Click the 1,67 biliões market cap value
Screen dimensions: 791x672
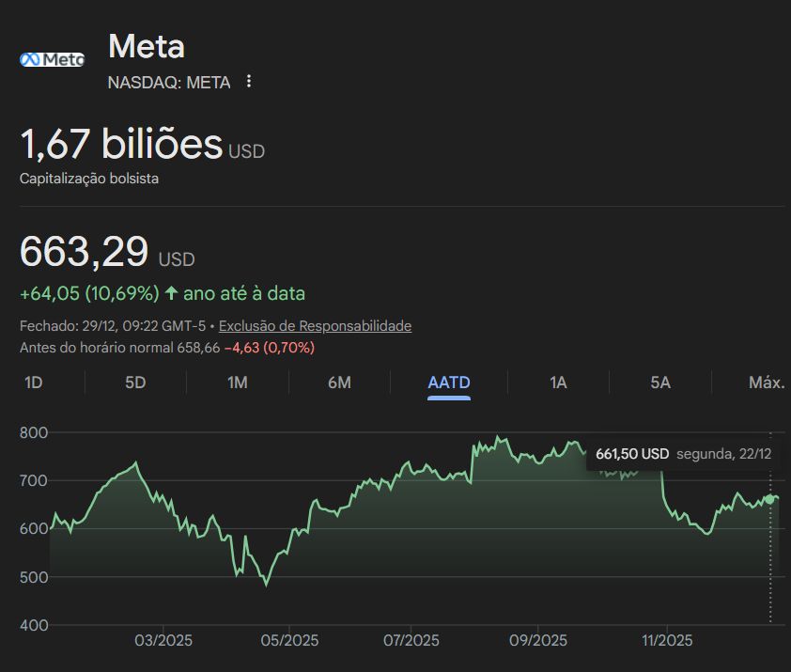(121, 144)
